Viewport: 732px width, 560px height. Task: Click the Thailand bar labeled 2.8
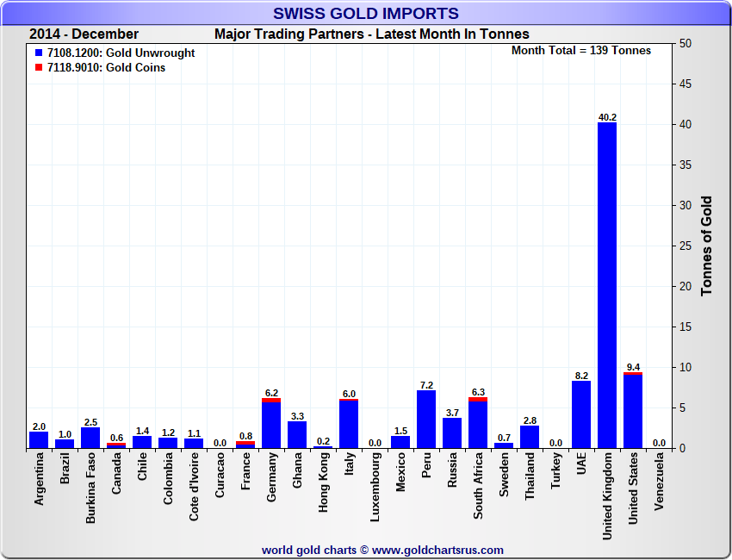click(x=530, y=437)
